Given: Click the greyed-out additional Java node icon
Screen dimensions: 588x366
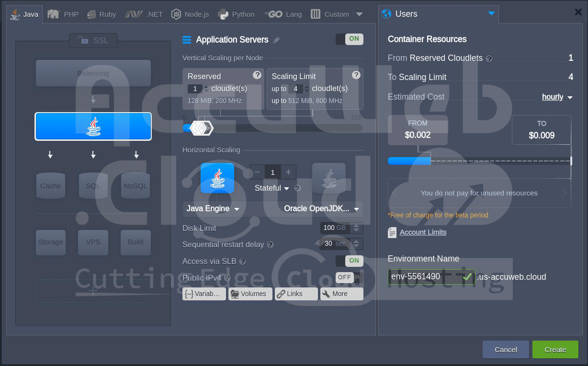Looking at the screenshot, I should tap(329, 178).
